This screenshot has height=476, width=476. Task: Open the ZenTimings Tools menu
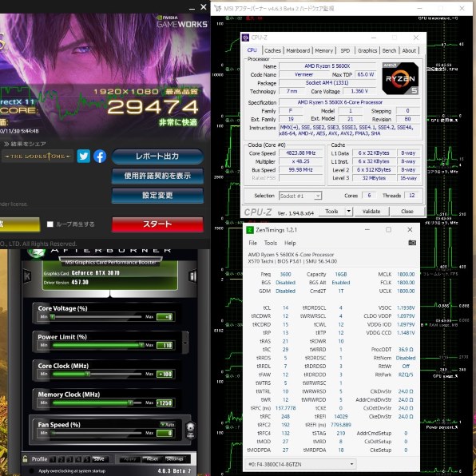point(270,243)
